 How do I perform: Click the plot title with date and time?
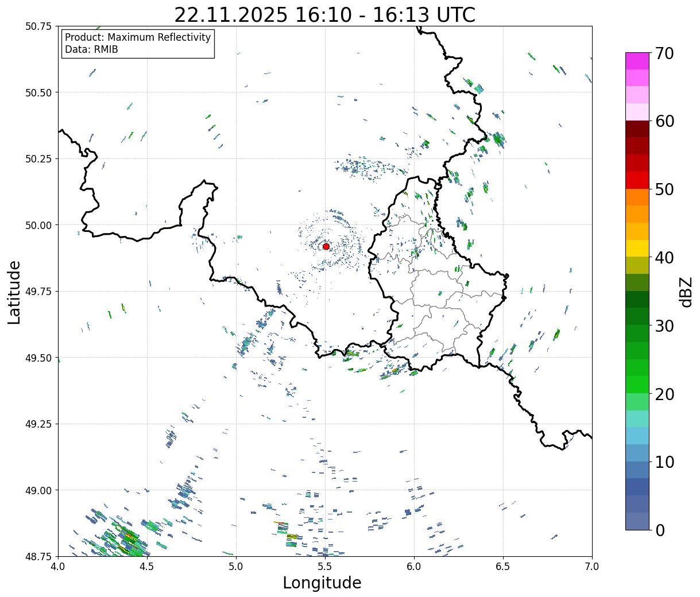pos(325,14)
